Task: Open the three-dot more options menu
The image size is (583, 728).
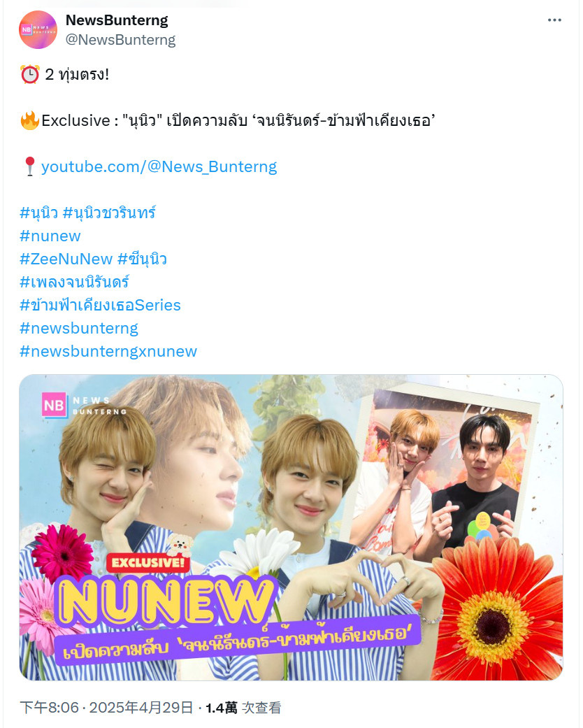Action: 554,20
